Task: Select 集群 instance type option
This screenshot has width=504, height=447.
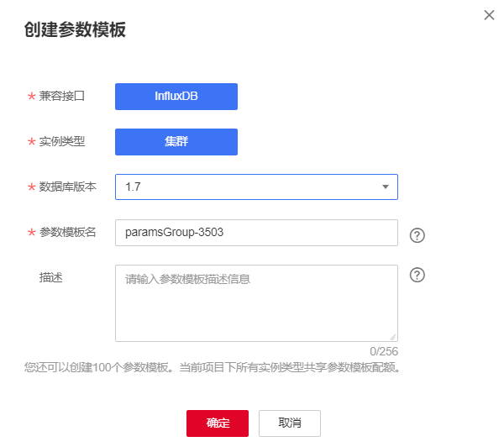Action: coord(176,142)
